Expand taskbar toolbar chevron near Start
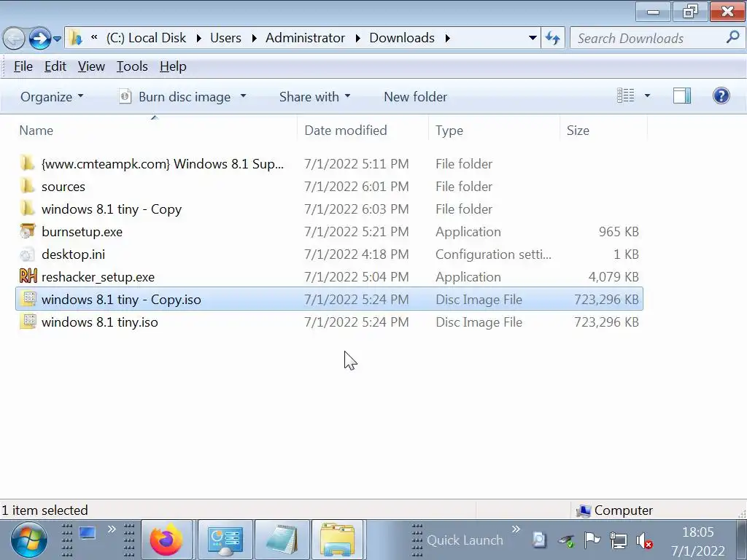Screen dimensions: 747x560 pos(112,529)
